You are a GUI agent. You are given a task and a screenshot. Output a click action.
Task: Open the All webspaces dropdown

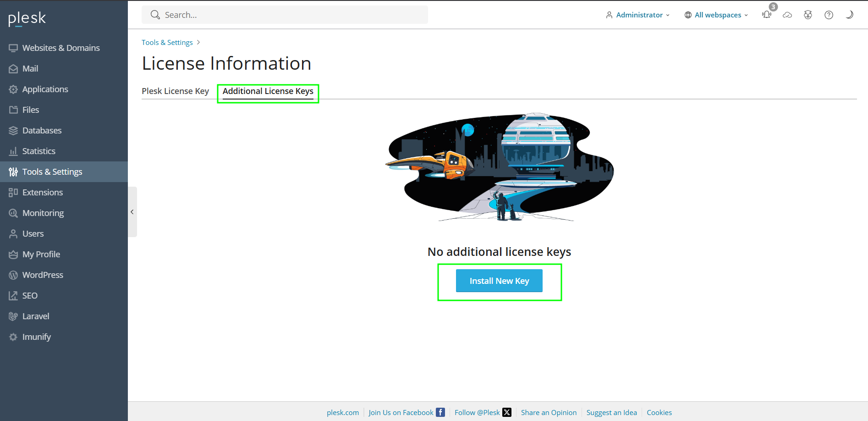[716, 15]
